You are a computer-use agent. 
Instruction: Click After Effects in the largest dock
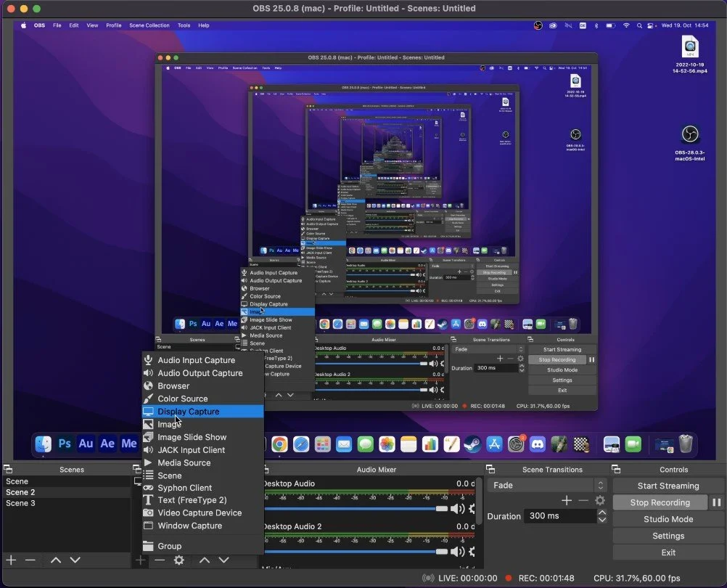tap(107, 444)
